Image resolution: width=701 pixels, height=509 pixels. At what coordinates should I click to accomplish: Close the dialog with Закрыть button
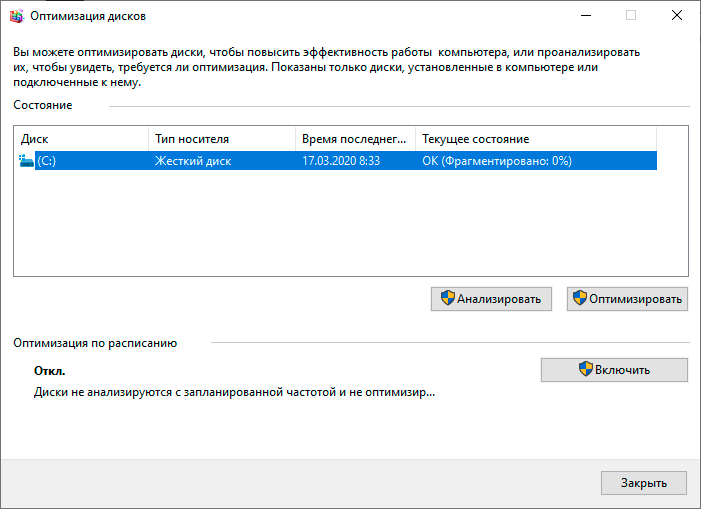tap(644, 483)
